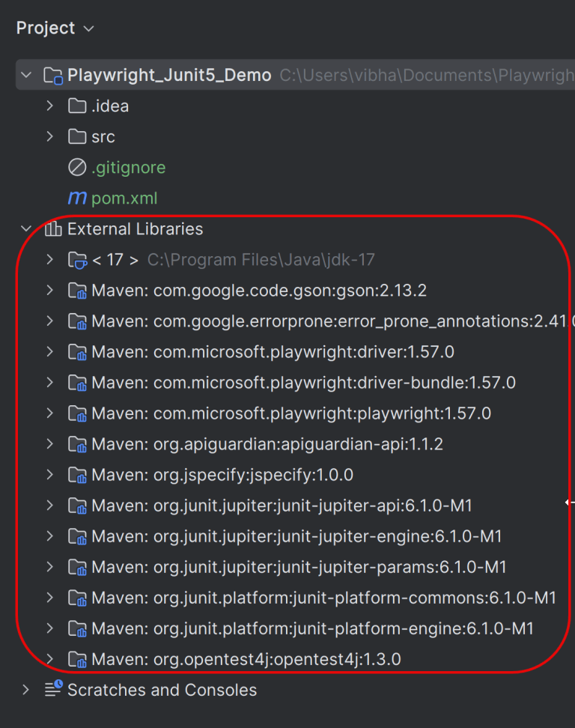Click playwright:driver:1.57.0 library icon
575x728 pixels.
click(78, 352)
